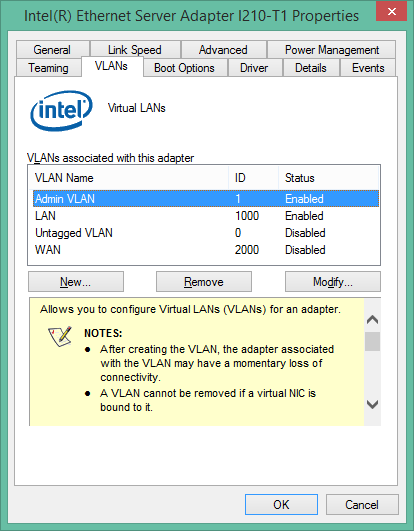Close the Properties dialog with the X

391,12
